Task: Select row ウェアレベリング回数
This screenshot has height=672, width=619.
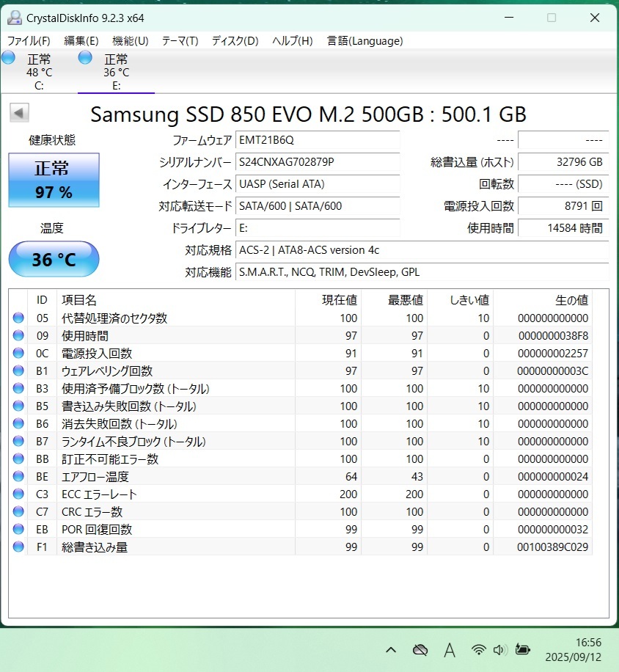Action: [301, 370]
